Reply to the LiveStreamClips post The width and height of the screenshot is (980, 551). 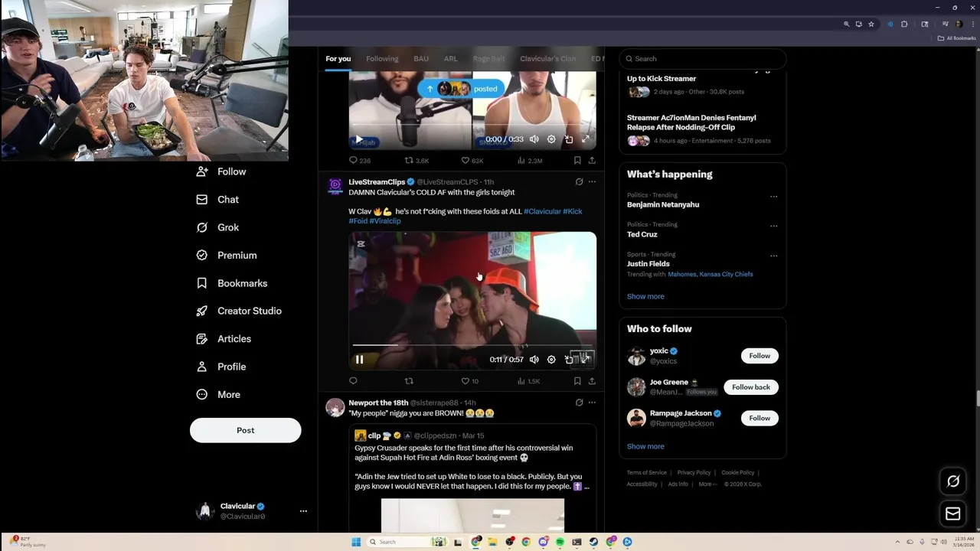point(353,381)
